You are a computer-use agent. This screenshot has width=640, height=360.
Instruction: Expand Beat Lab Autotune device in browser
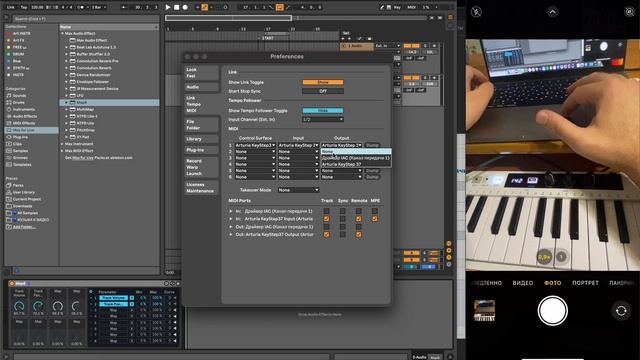67,47
